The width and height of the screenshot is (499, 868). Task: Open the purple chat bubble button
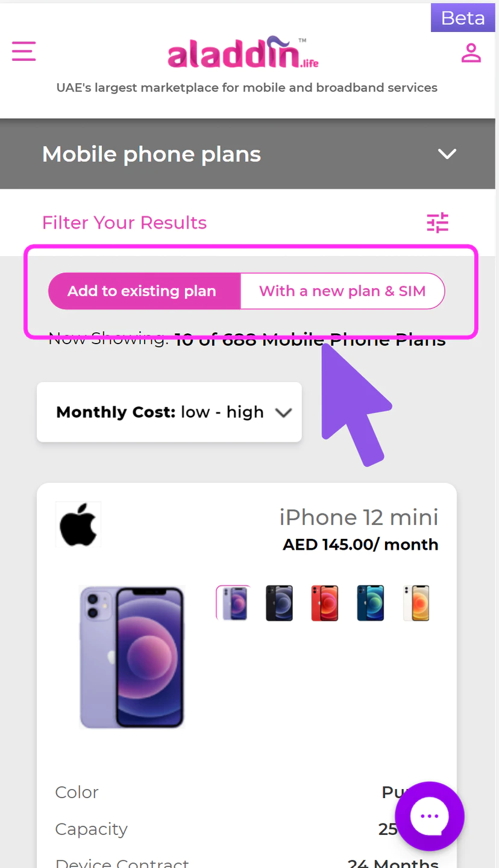coord(430,816)
